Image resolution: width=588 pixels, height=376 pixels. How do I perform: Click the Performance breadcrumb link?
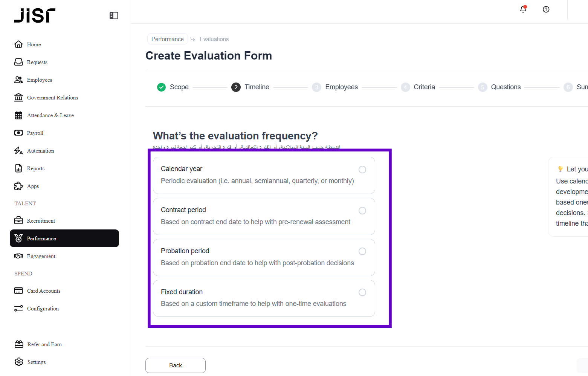coord(167,39)
